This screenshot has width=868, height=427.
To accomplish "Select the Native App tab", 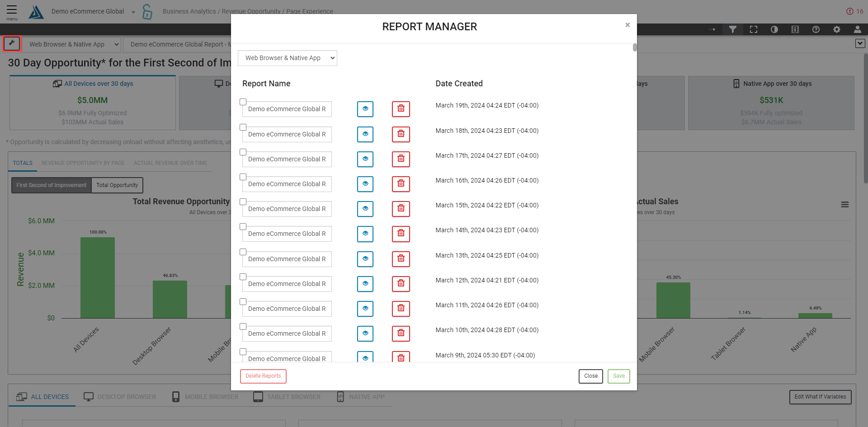I will click(x=361, y=397).
